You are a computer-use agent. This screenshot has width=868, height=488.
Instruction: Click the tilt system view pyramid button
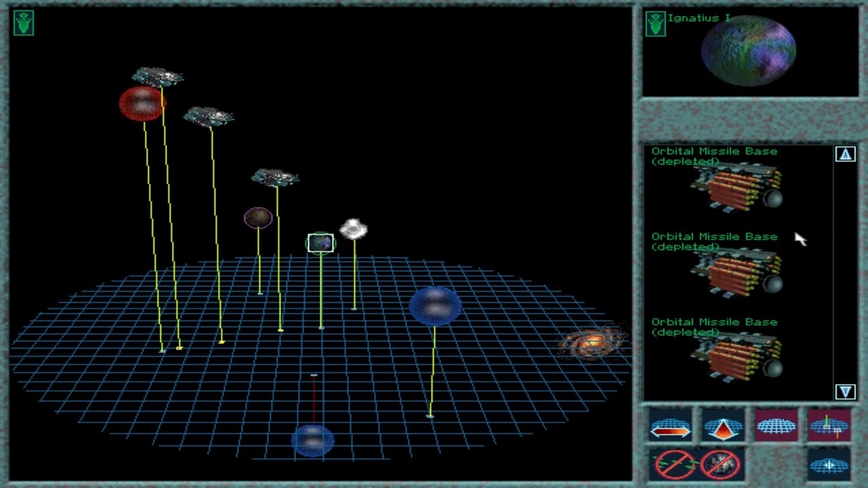(723, 426)
